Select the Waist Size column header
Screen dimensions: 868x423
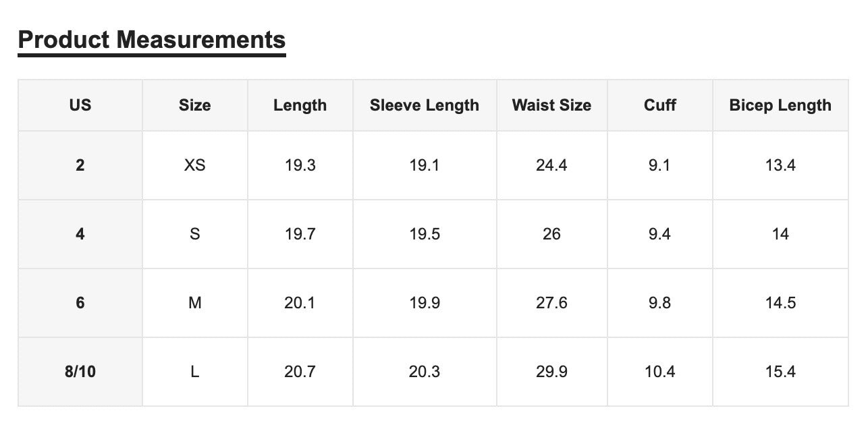(552, 105)
